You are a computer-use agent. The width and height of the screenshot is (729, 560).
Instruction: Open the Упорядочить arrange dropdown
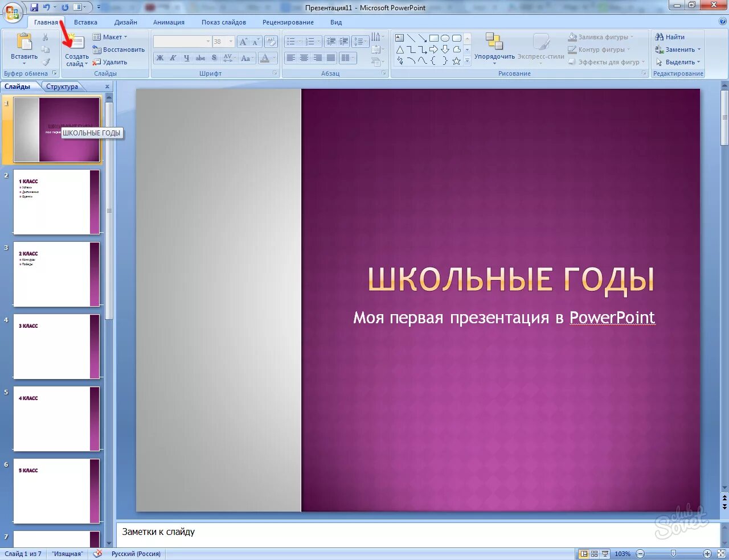coord(494,50)
